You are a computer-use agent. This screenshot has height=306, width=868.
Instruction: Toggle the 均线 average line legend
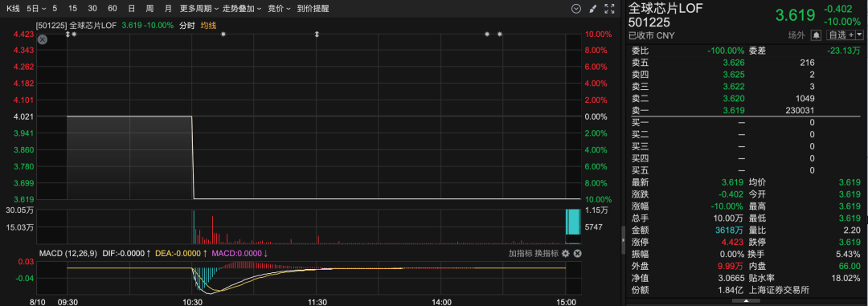[x=208, y=25]
